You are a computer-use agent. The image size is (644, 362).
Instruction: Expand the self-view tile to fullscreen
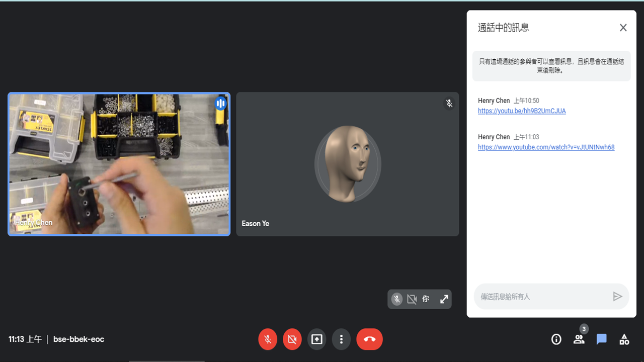(x=444, y=299)
